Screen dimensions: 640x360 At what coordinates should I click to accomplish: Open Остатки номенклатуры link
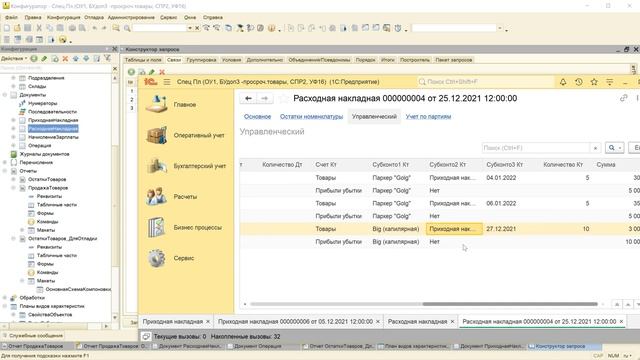tap(311, 117)
